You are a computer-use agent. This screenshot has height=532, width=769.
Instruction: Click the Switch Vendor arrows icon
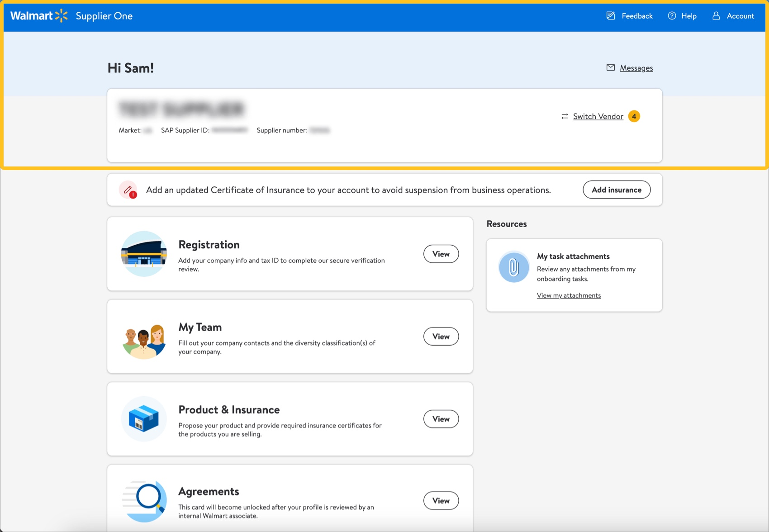(565, 116)
